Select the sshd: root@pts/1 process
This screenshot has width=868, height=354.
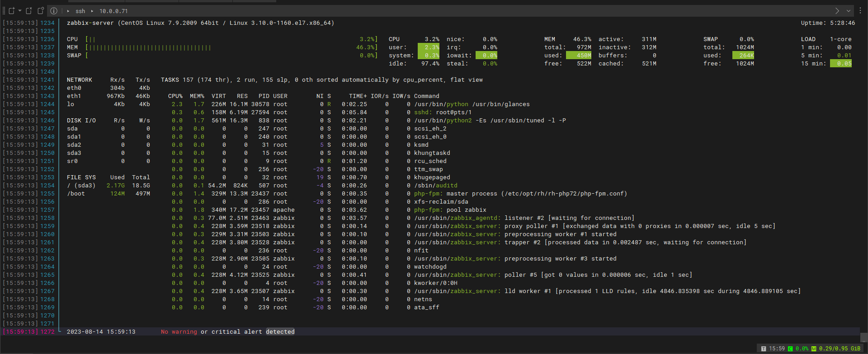pyautogui.click(x=322, y=112)
